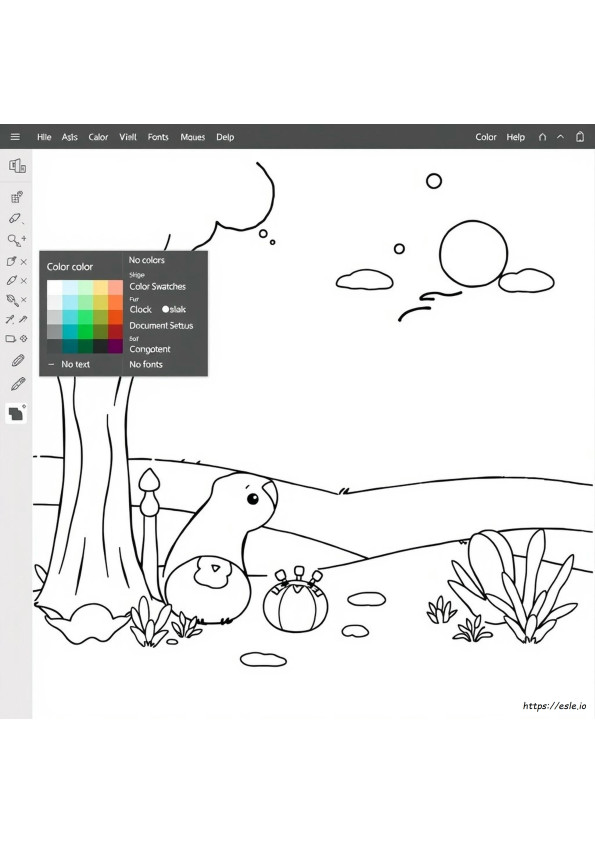The width and height of the screenshot is (595, 842).
Task: Select the diamond shape tool beside the rectangle
Action: 24,339
